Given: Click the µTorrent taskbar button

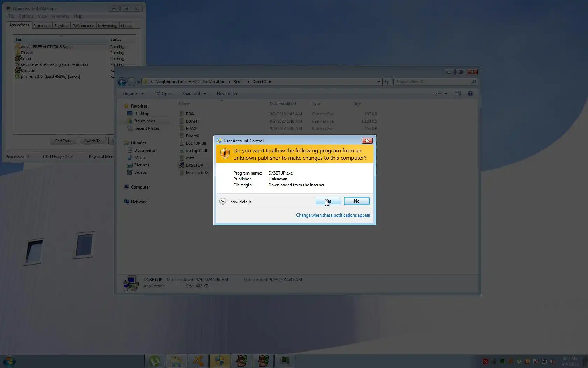Looking at the screenshot, I should (x=155, y=361).
